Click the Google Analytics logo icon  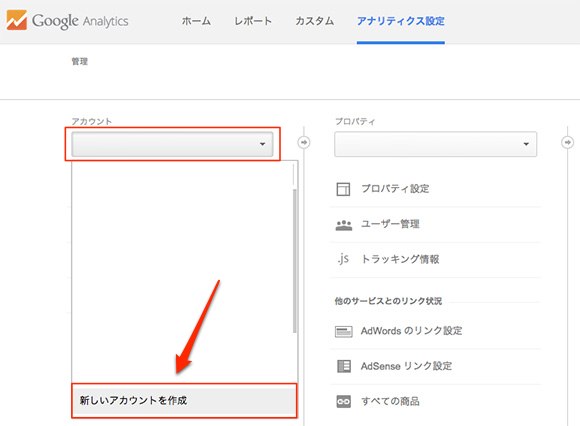(x=17, y=20)
